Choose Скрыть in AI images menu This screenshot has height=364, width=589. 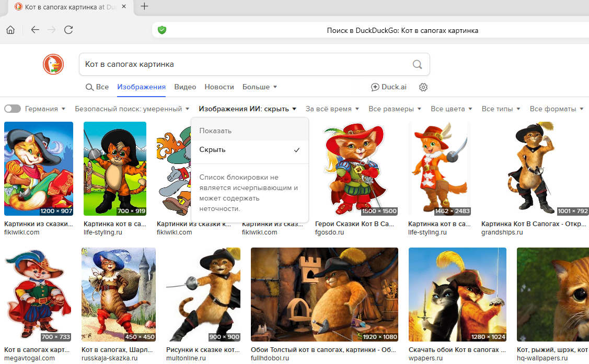click(250, 150)
